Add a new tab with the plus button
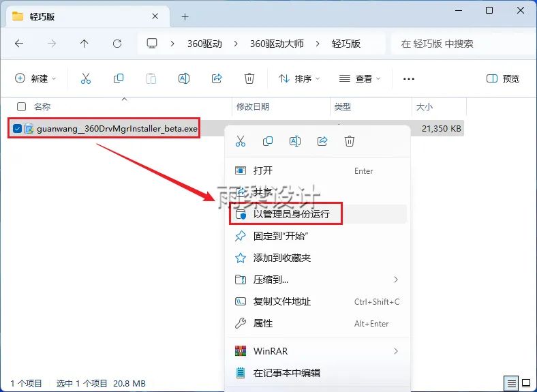 [x=185, y=16]
